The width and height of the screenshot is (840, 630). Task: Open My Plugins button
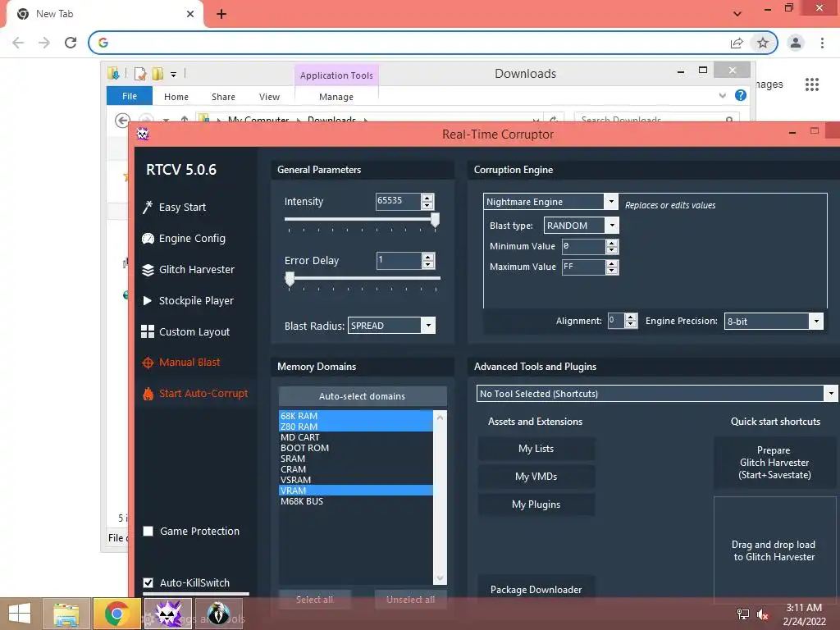point(536,504)
